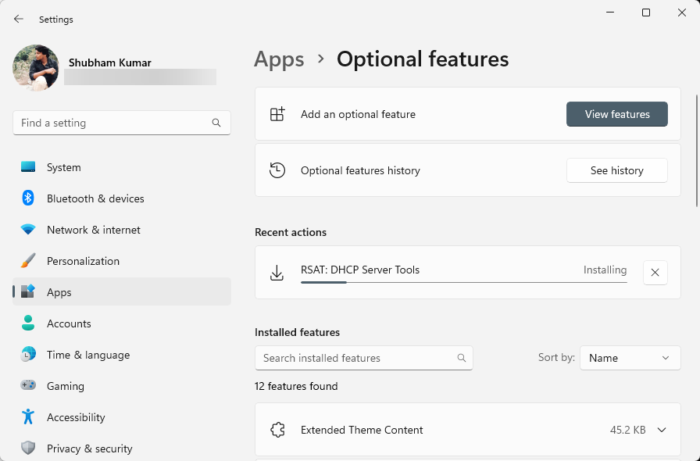Click the search magnifier in Find a setting
This screenshot has height=461, width=700.
[x=216, y=123]
